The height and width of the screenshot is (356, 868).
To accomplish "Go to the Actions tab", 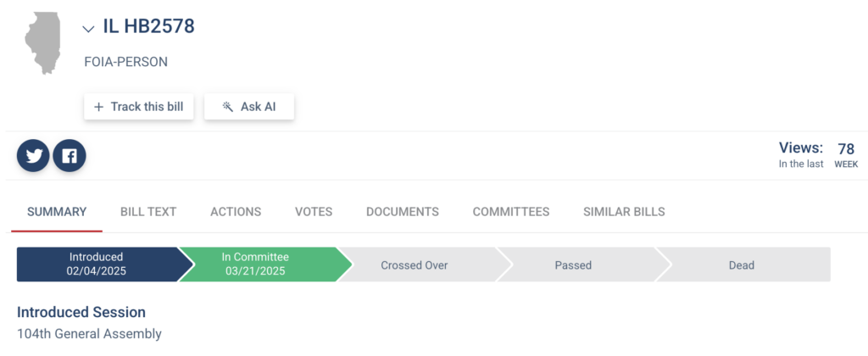I will tap(236, 212).
